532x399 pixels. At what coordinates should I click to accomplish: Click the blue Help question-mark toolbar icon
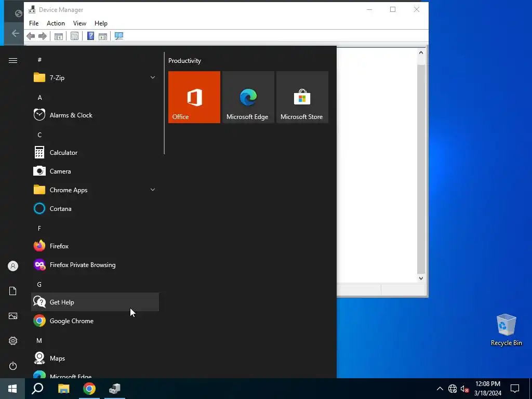[x=90, y=36]
